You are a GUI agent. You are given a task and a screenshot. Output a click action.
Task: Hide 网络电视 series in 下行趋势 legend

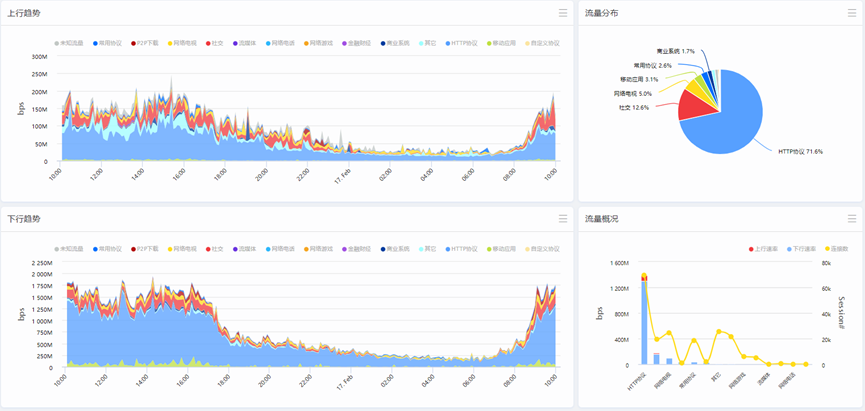(184, 249)
